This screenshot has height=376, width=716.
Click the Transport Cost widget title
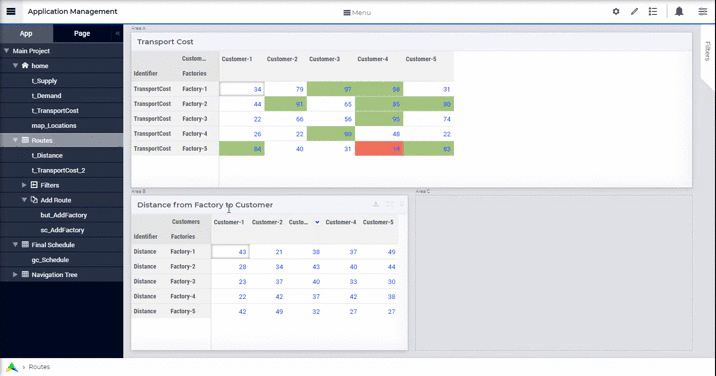[x=165, y=42]
